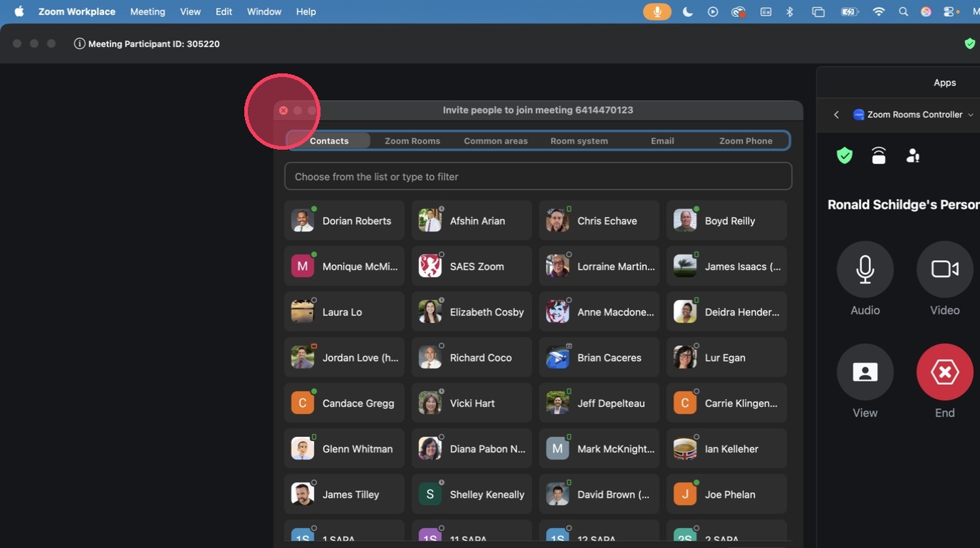The height and width of the screenshot is (548, 980).
Task: Select contact Laura Lo
Action: click(344, 311)
